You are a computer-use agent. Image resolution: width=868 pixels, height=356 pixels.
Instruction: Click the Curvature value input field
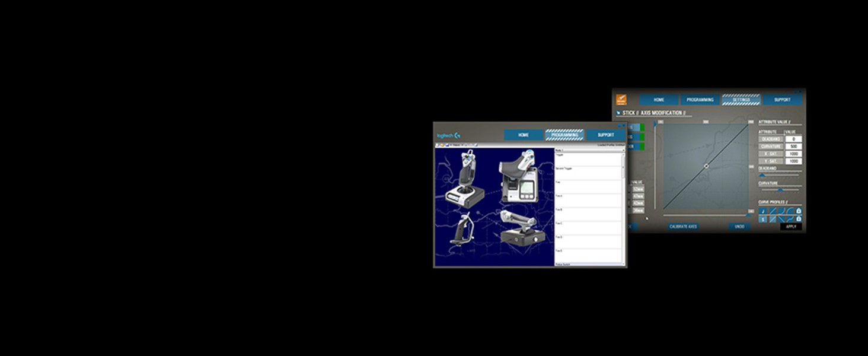793,147
